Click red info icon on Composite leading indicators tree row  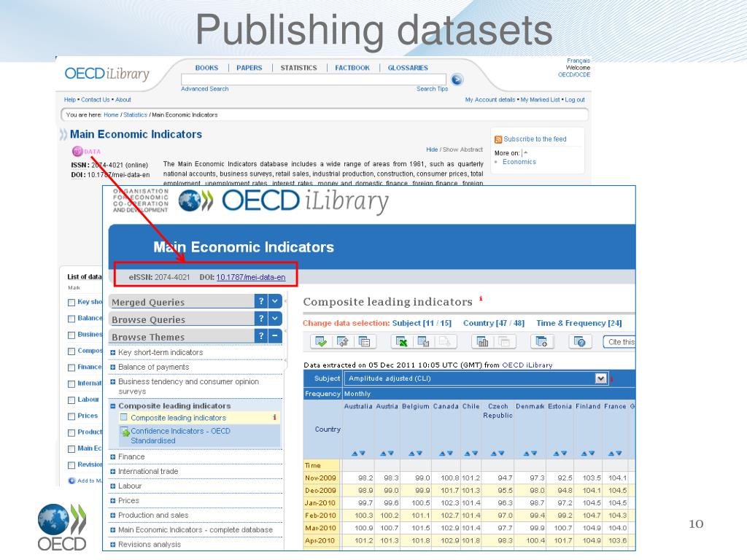point(274,417)
